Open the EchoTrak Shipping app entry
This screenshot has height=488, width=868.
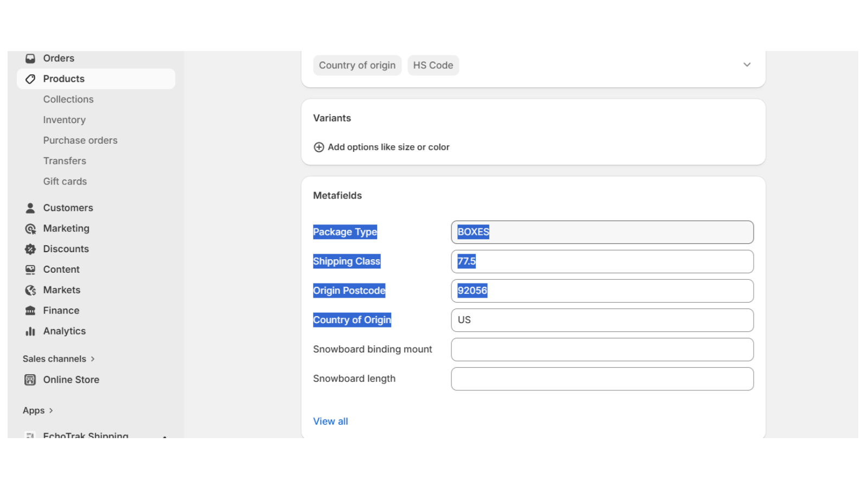85,435
